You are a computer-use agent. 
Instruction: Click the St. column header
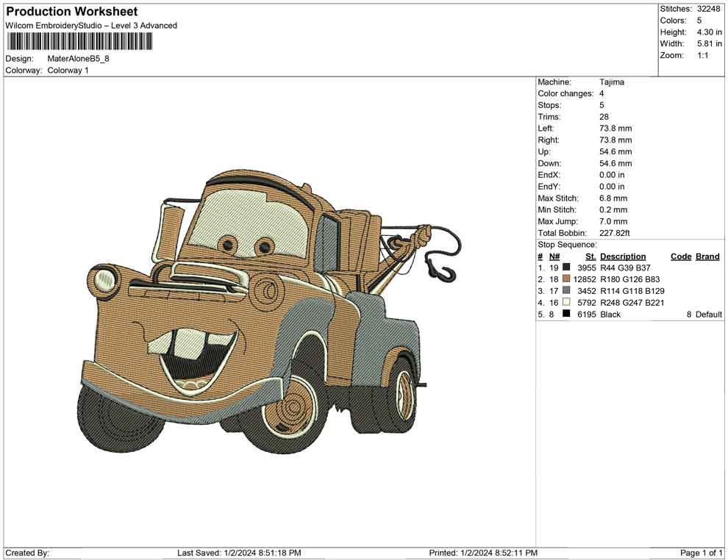pos(590,256)
